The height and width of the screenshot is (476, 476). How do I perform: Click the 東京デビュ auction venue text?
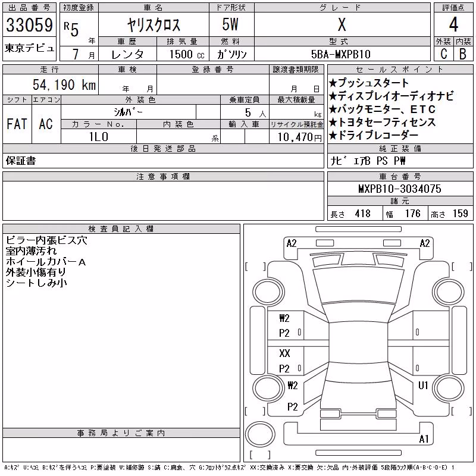pos(29,48)
